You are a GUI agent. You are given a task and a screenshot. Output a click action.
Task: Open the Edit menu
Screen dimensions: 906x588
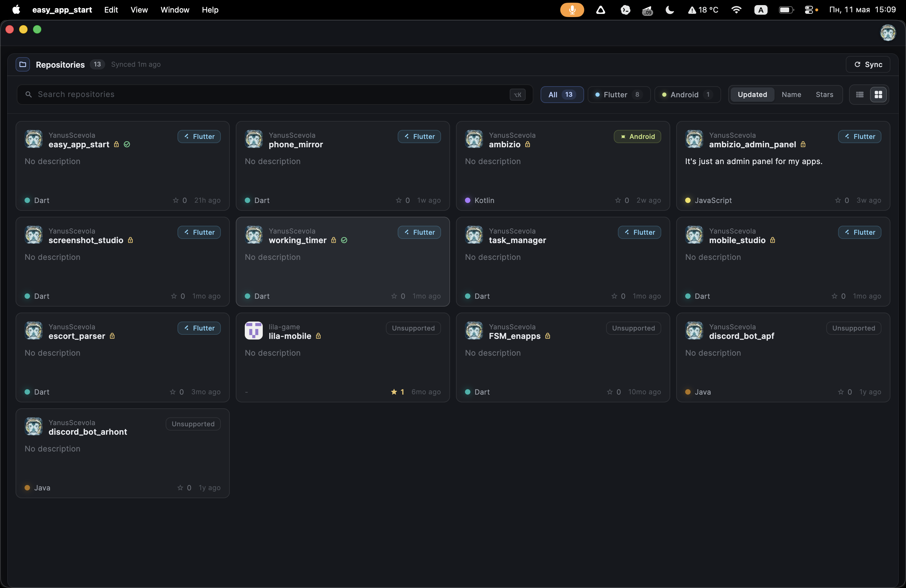pos(111,10)
